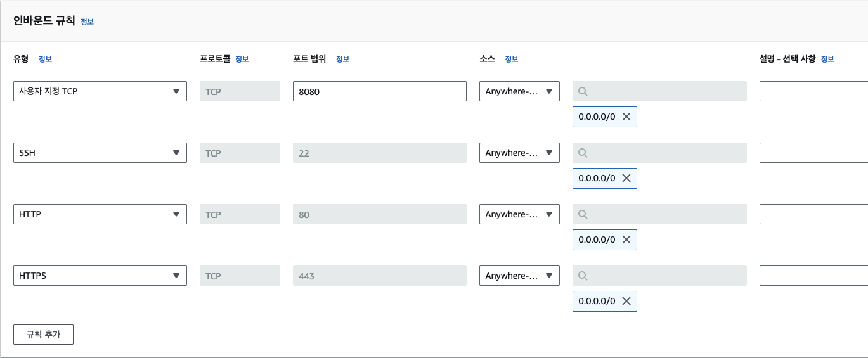
Task: Open 정보 link next to 포트 범위
Action: (342, 59)
